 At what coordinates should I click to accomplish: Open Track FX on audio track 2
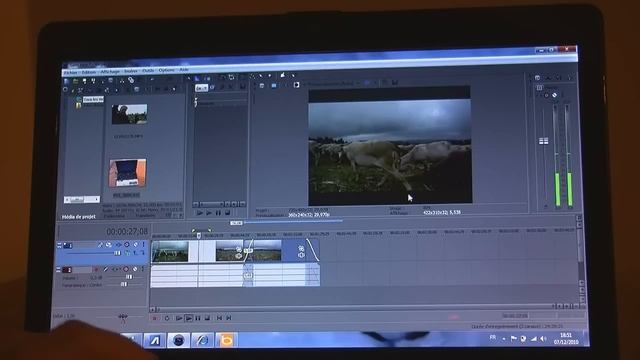point(116,269)
